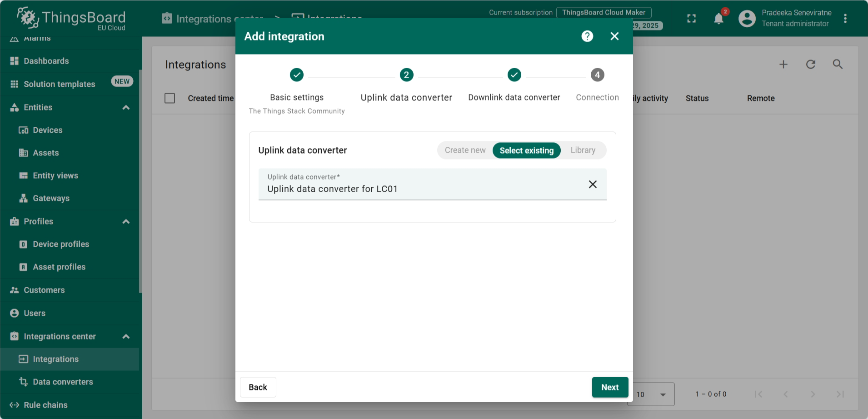Go to Downlink data converter step
Image resolution: width=868 pixels, height=419 pixels.
pyautogui.click(x=514, y=85)
